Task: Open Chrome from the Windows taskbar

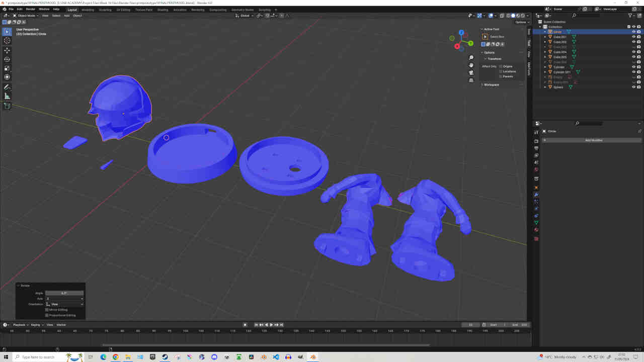Action: 115,357
